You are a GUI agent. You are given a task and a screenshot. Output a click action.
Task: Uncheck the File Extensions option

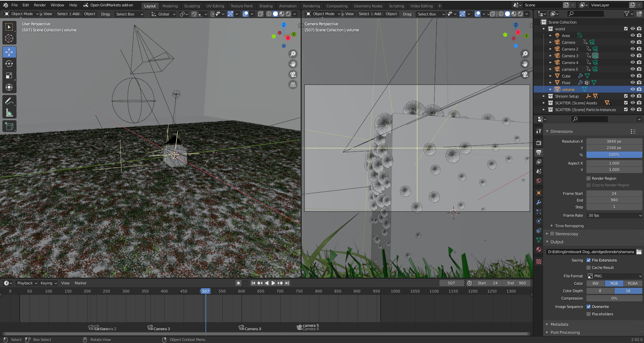coord(589,260)
